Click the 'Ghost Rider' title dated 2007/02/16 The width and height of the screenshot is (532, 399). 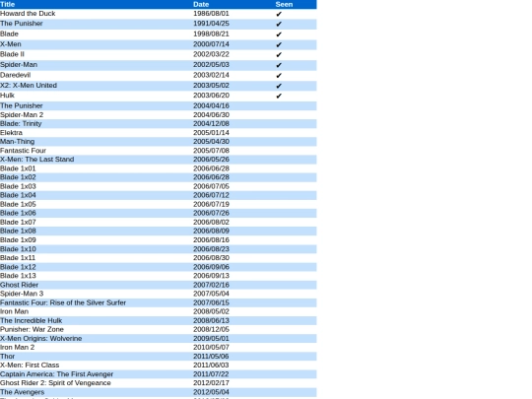point(19,285)
